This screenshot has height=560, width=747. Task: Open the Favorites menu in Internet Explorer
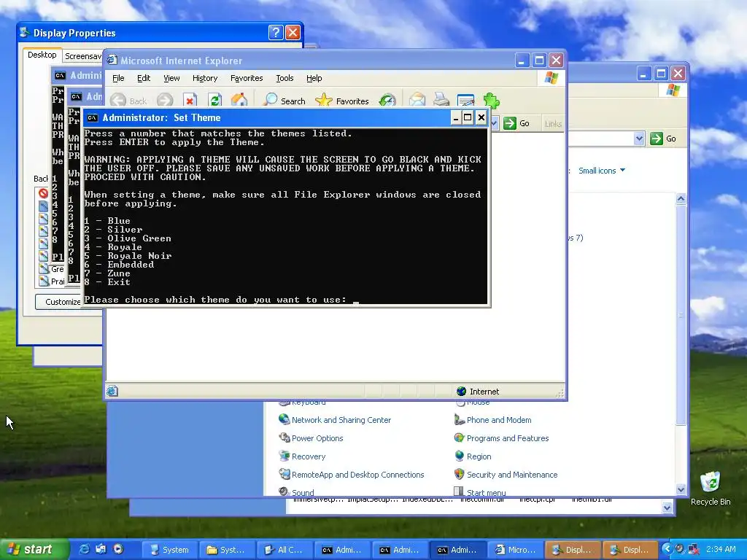(x=247, y=78)
